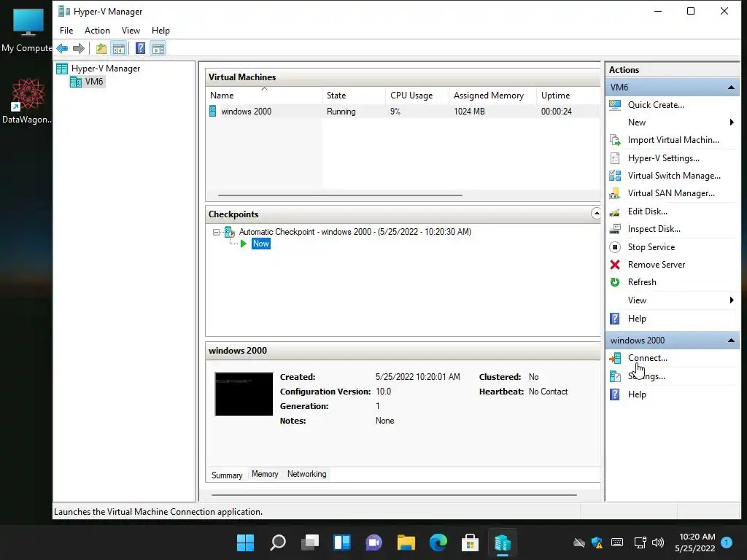This screenshot has height=560, width=747.
Task: Click the Connect icon under windows 2000
Action: pos(615,358)
